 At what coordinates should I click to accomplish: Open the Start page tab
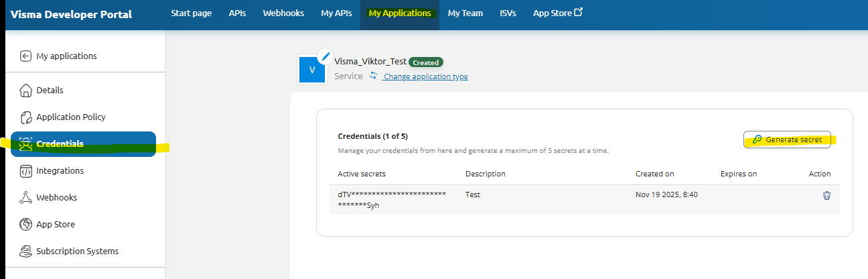click(192, 13)
